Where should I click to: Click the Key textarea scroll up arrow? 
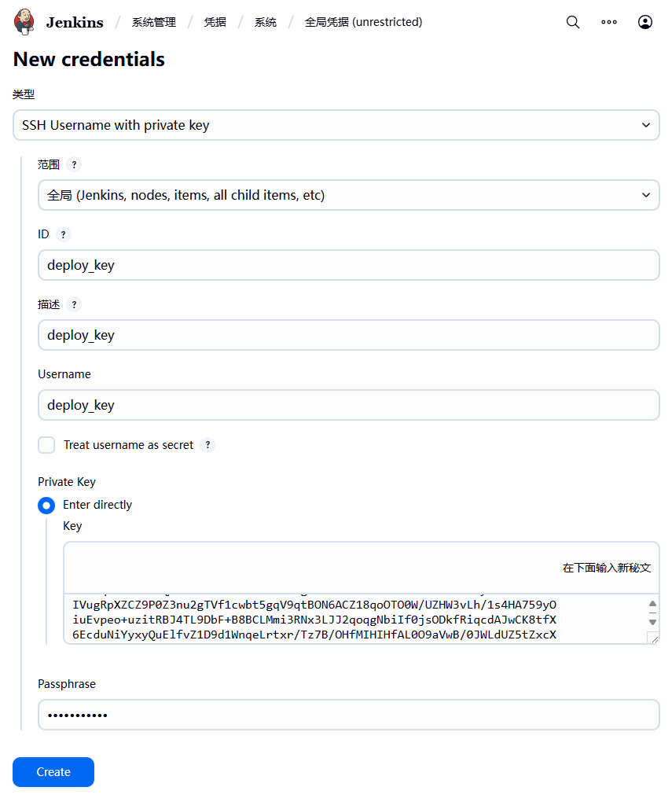pos(652,605)
